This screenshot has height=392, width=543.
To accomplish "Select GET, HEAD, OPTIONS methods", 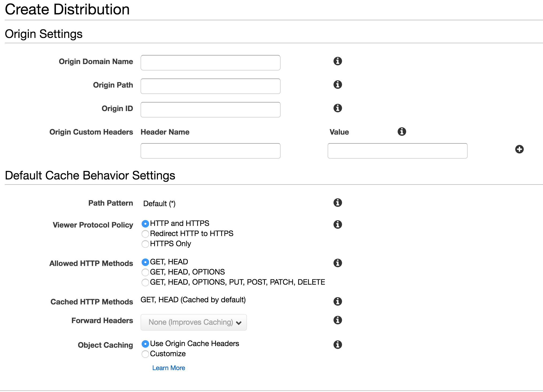I will [145, 272].
